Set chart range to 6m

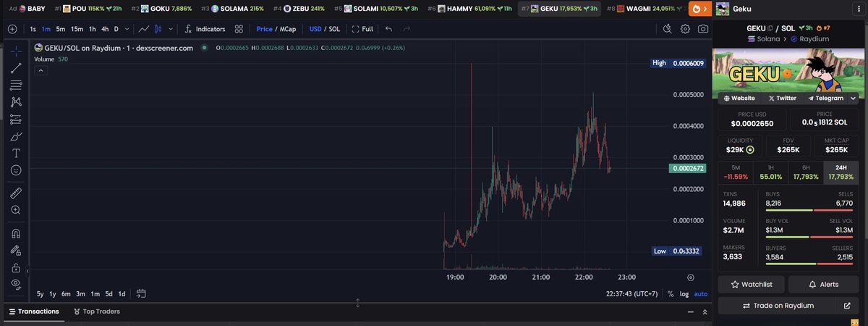(66, 293)
